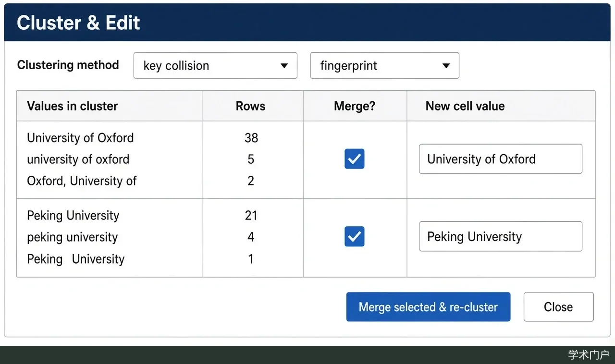Screen dimensions: 615x364
Task: Edit the Peking University new cell value field
Action: pyautogui.click(x=501, y=237)
